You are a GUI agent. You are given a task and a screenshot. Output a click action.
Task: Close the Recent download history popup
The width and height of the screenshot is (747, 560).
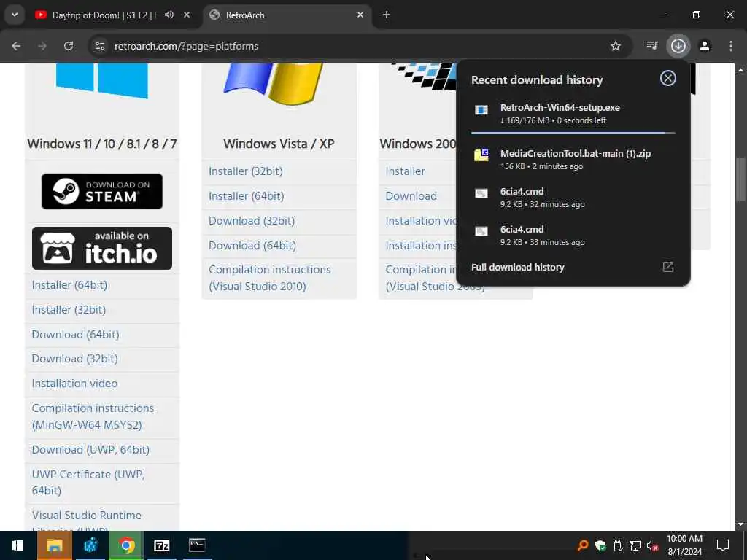[668, 78]
